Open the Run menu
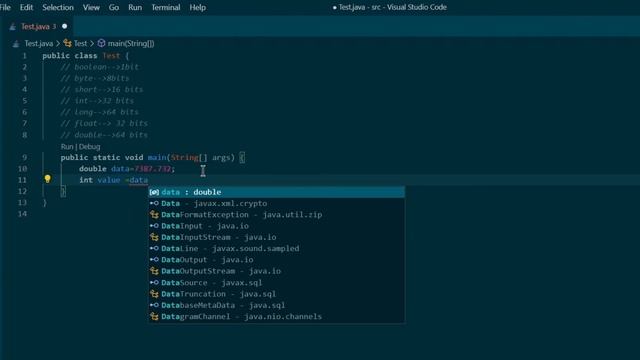The width and height of the screenshot is (640, 360). [x=135, y=7]
